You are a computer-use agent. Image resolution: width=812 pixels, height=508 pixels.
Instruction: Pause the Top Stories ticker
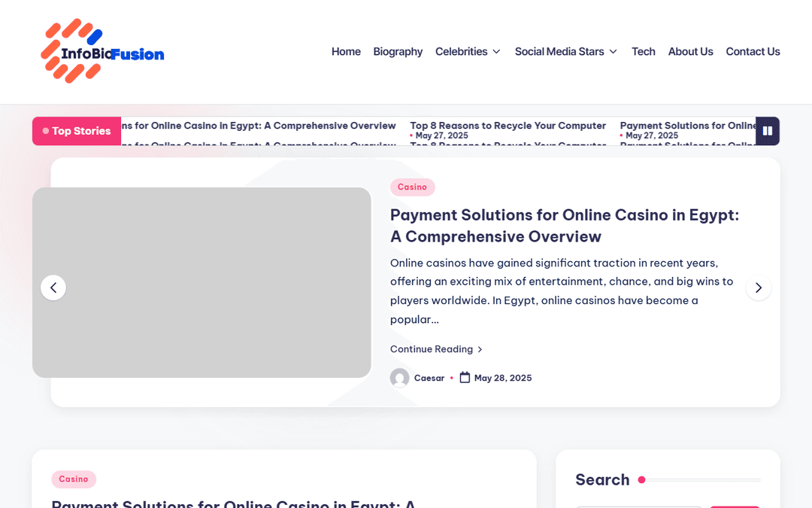click(768, 131)
